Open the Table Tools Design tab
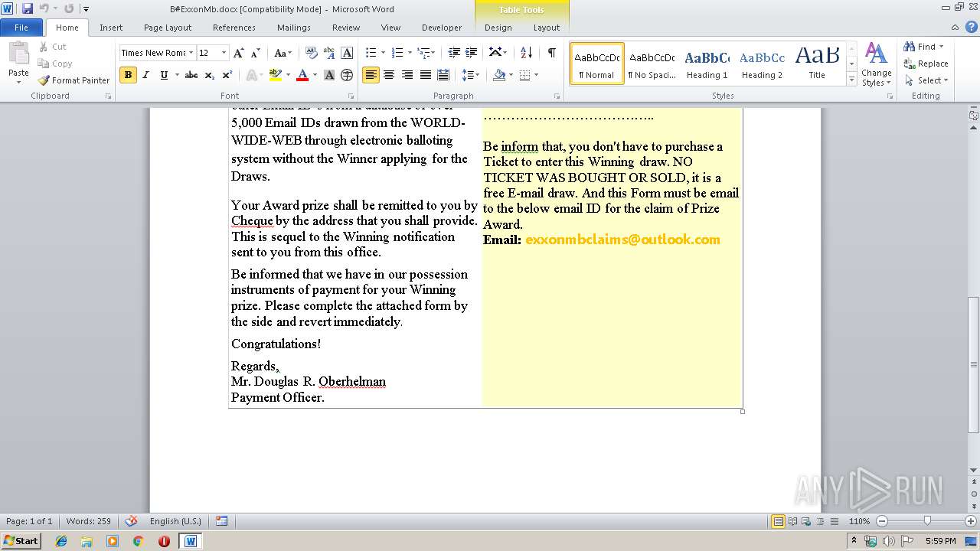This screenshot has width=980, height=551. point(498,28)
